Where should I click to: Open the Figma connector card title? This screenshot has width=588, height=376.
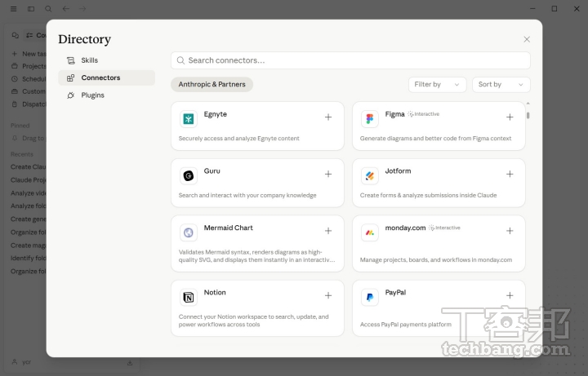pyautogui.click(x=394, y=114)
